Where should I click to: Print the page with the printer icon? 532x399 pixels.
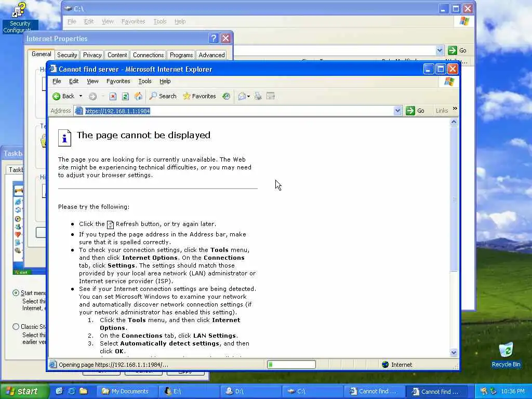[x=258, y=96]
